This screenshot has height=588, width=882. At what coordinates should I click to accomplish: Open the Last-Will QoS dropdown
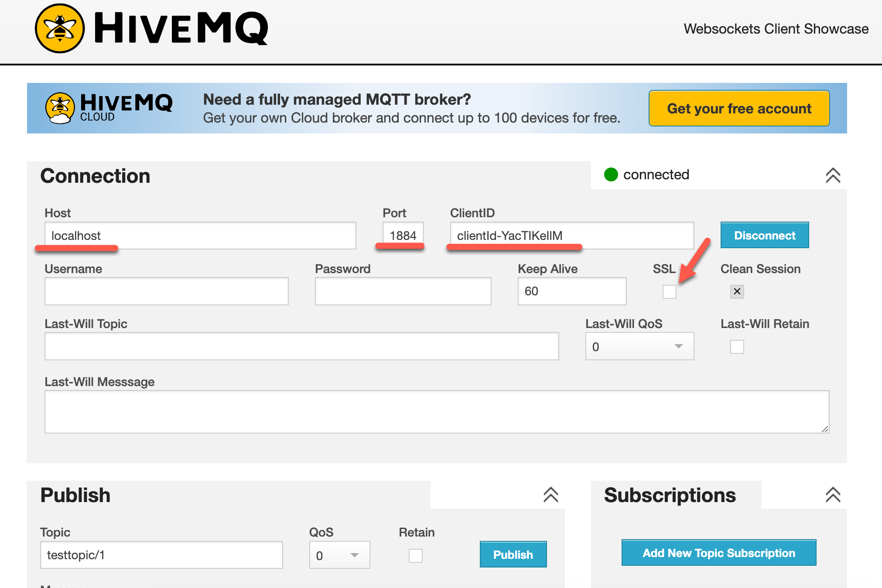639,346
